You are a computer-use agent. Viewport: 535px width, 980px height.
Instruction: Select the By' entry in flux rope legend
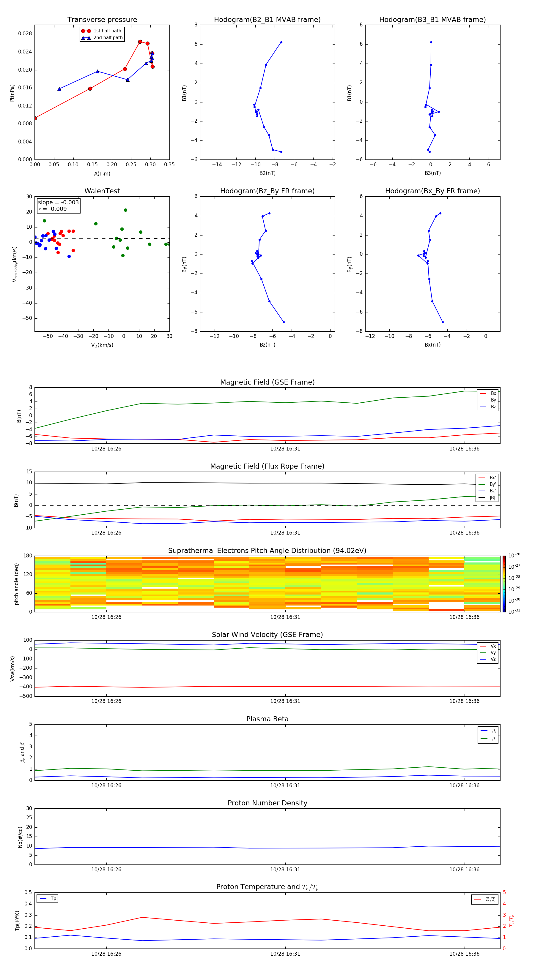click(487, 484)
